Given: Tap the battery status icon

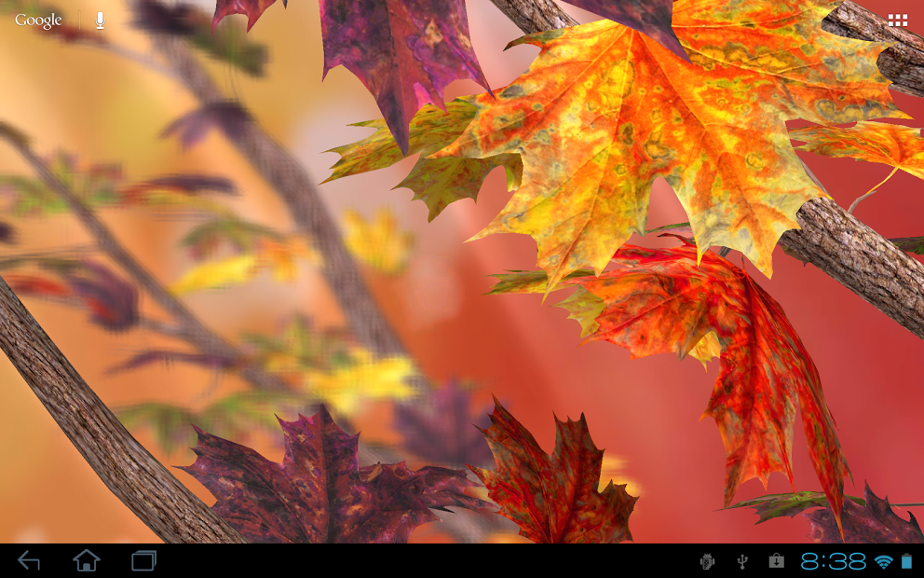Looking at the screenshot, I should coord(905,562).
